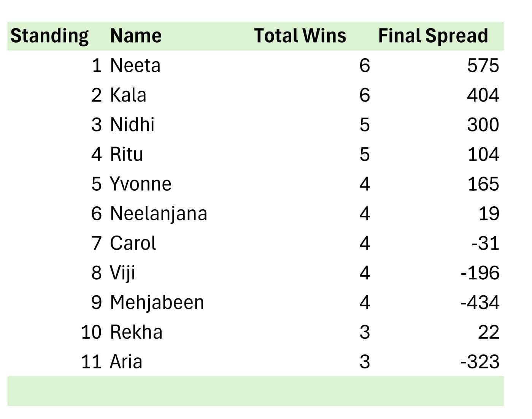Select the Neelanjana name cell

tap(158, 213)
